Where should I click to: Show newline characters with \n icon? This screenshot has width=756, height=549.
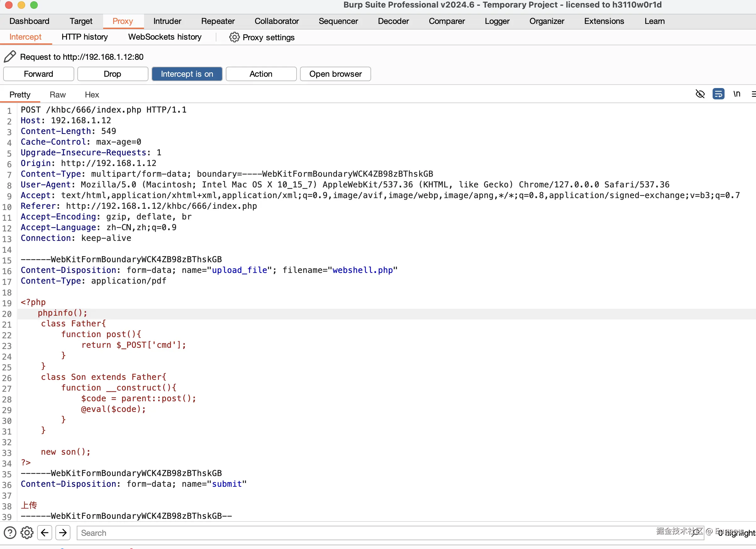tap(737, 94)
